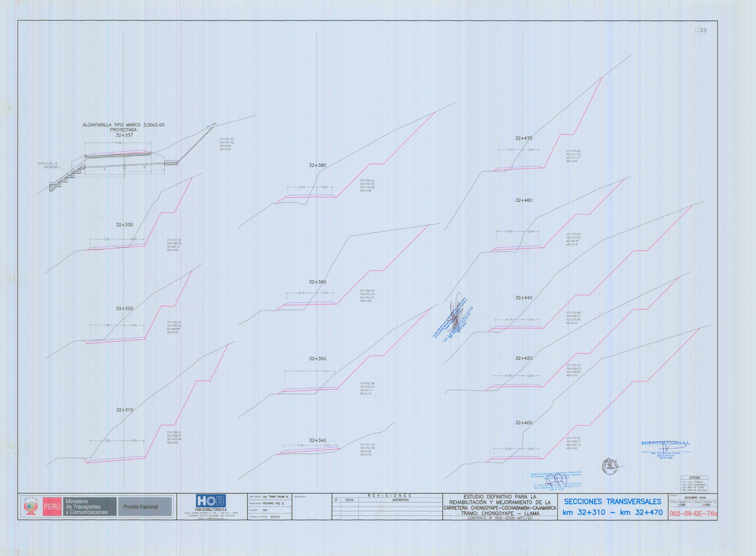Click section label '32+400'

coord(524,423)
